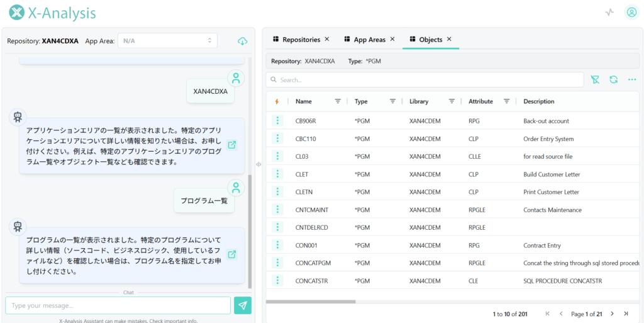Close the Objects tab
This screenshot has width=644, height=323.
449,39
